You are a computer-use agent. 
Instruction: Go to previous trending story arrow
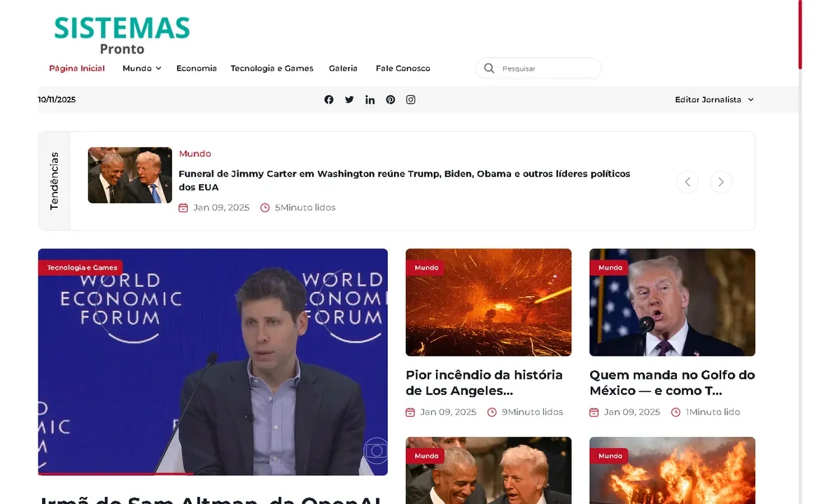click(687, 182)
